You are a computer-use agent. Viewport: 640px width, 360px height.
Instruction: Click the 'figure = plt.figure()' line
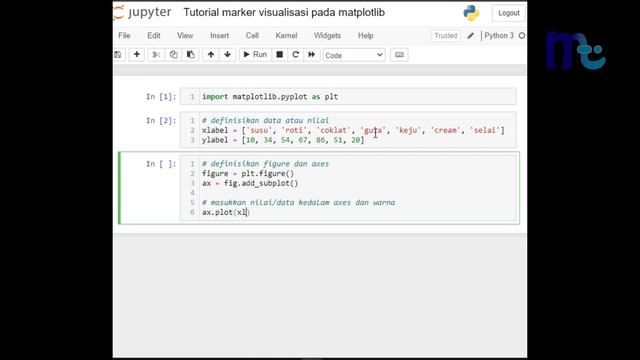(x=248, y=173)
